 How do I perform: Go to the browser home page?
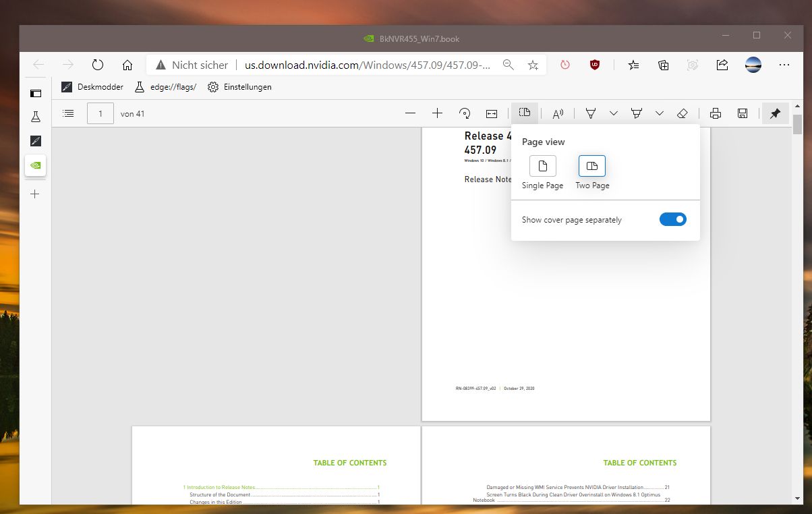click(x=127, y=65)
